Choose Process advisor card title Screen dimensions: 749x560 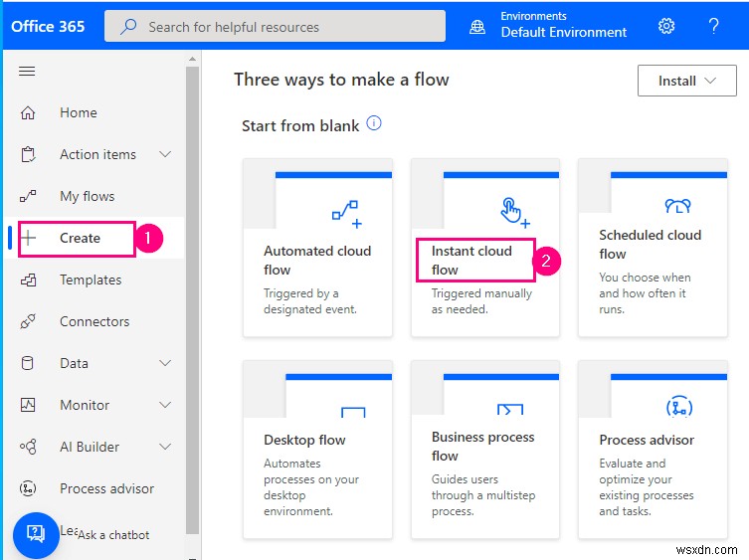[647, 440]
